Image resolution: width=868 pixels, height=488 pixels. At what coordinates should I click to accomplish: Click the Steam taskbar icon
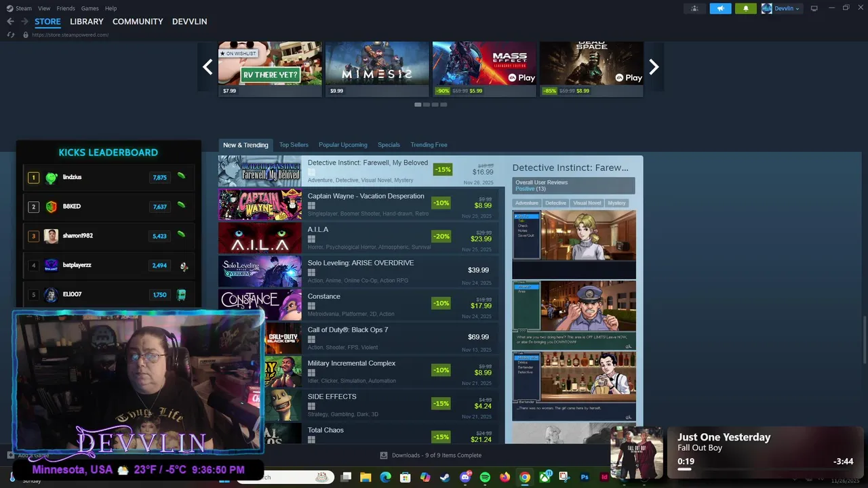[x=445, y=477]
